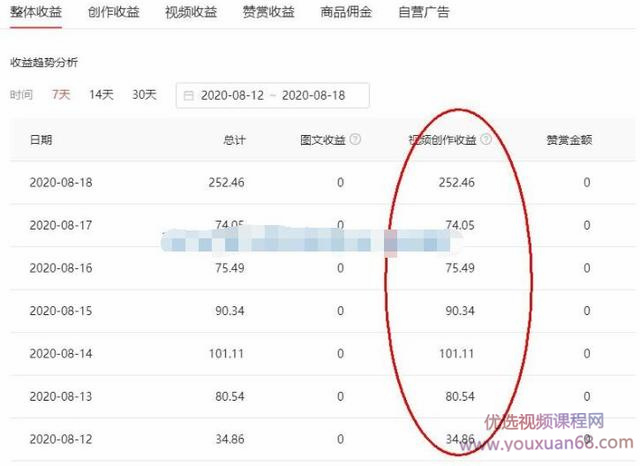Screen dimensions: 640x466
Task: Select the 2020-08-18 date cell
Action: (x=61, y=182)
